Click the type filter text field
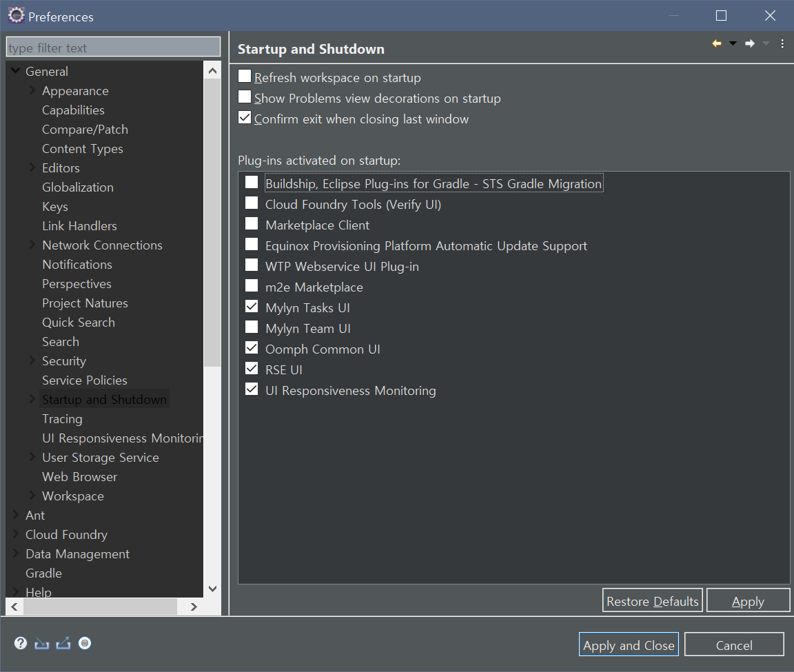 point(113,47)
